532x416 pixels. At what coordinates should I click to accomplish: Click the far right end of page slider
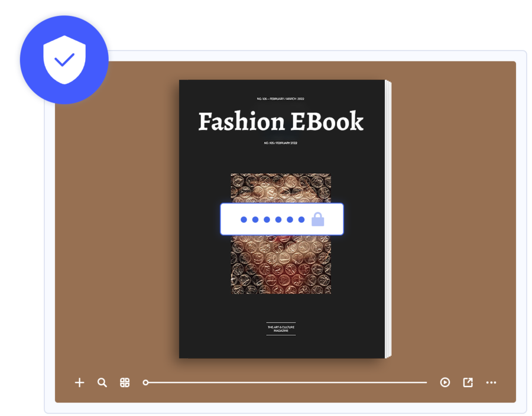coord(425,382)
